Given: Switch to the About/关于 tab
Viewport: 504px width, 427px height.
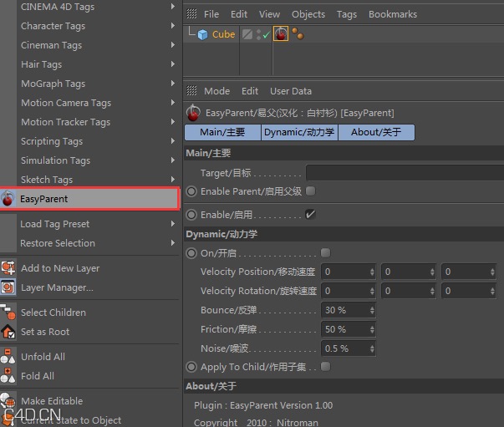Looking at the screenshot, I should click(x=376, y=132).
